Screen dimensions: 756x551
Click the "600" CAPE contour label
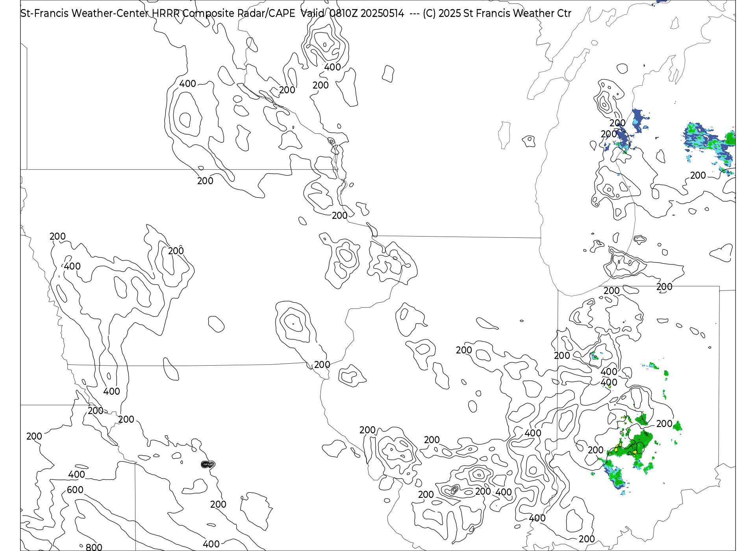pyautogui.click(x=75, y=490)
